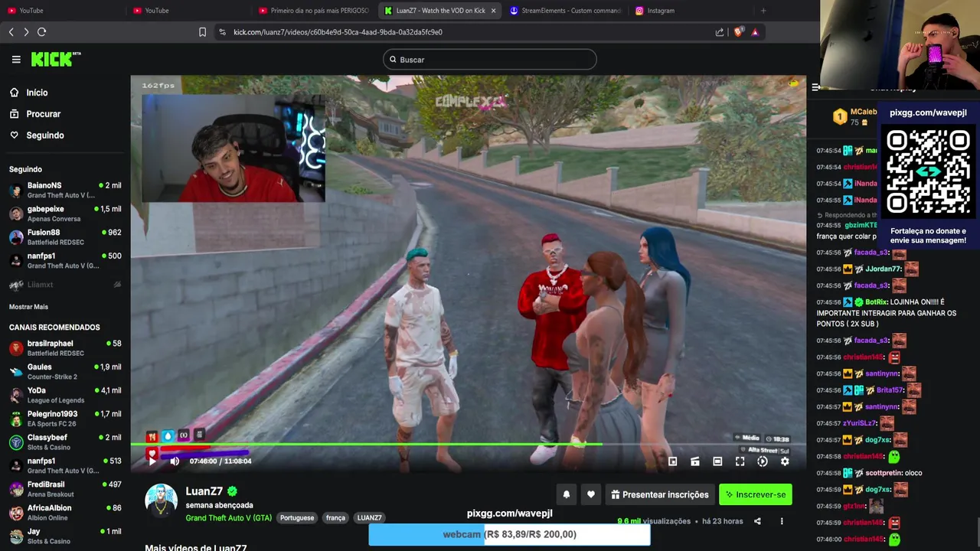Open LuanZ7 channel avatar
Viewport: 980px width, 551px height.
[x=161, y=500]
